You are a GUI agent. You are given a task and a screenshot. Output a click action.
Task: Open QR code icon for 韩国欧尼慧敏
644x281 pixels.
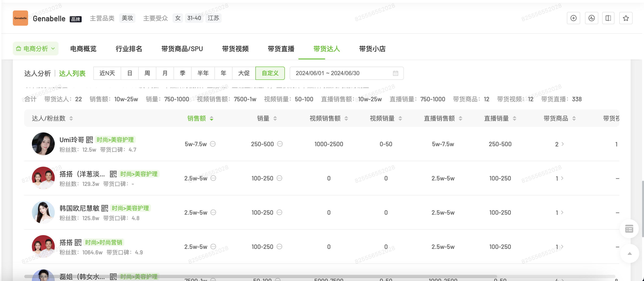coord(104,208)
